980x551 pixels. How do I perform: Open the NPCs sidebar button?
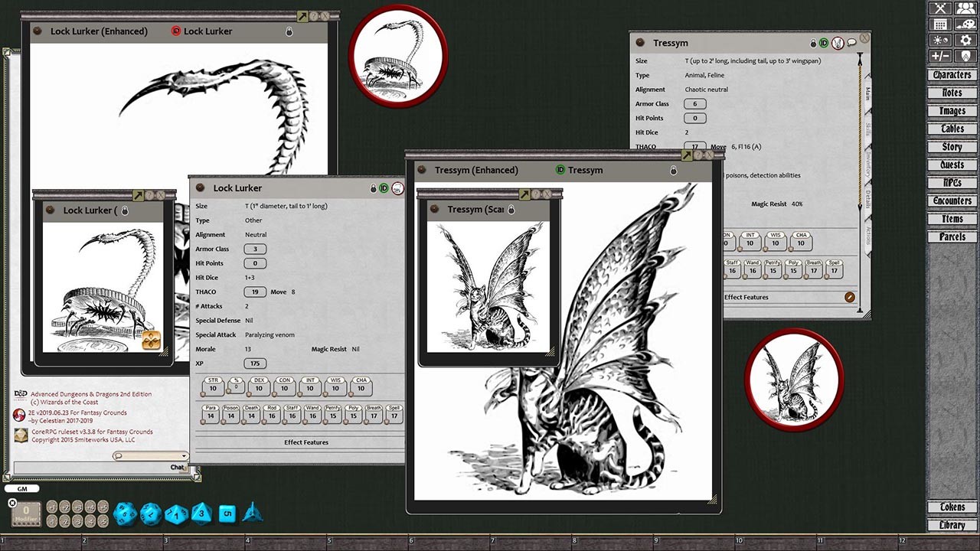click(951, 182)
